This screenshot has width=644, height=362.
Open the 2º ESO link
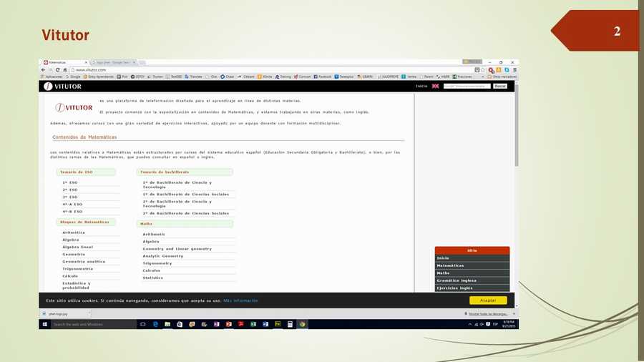click(x=70, y=190)
